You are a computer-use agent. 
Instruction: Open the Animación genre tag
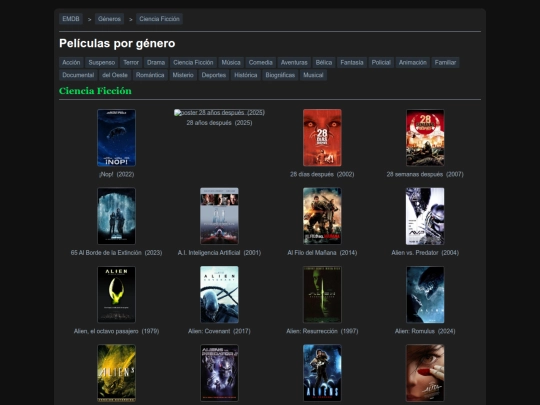pyautogui.click(x=413, y=62)
